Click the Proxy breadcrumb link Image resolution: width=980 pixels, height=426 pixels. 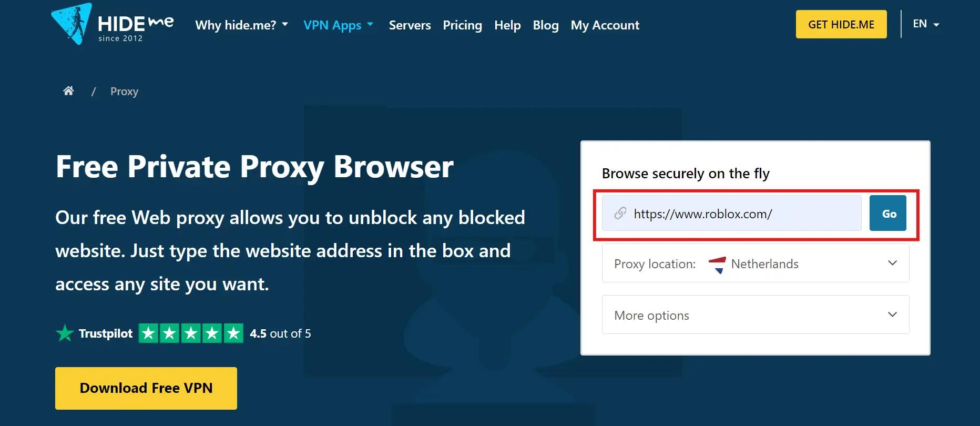pyautogui.click(x=124, y=92)
